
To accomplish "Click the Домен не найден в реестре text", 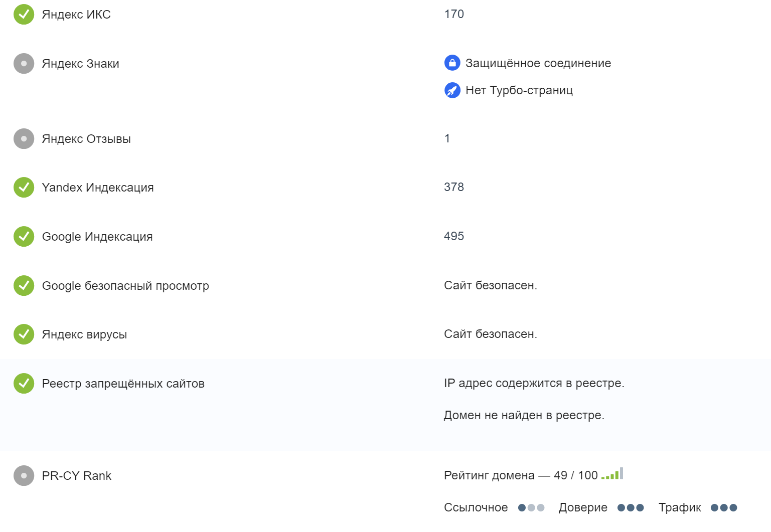I will point(524,415).
